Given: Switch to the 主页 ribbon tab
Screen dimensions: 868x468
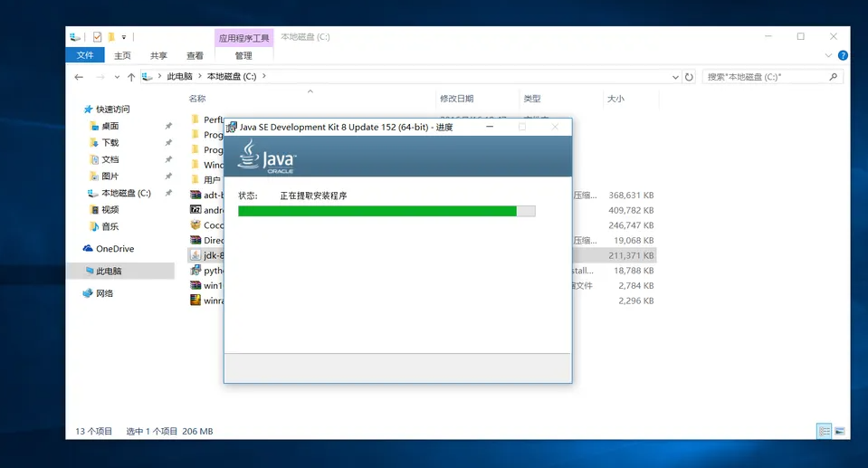Looking at the screenshot, I should click(x=122, y=55).
